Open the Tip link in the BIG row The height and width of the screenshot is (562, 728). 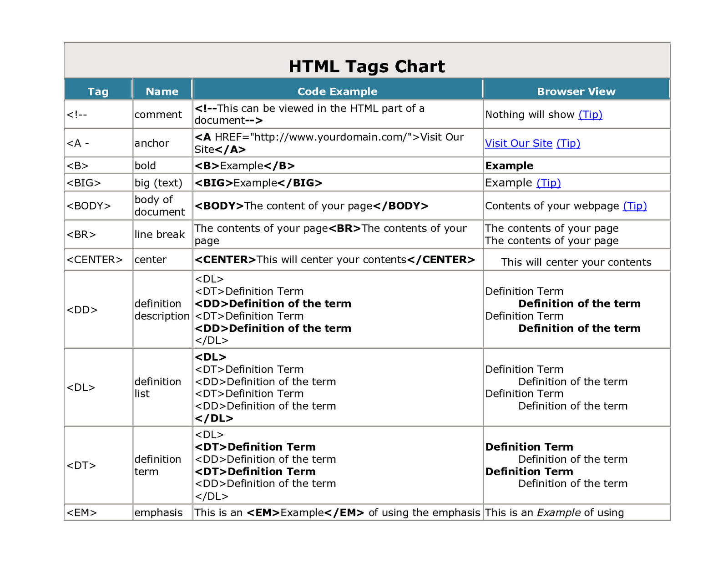point(549,183)
